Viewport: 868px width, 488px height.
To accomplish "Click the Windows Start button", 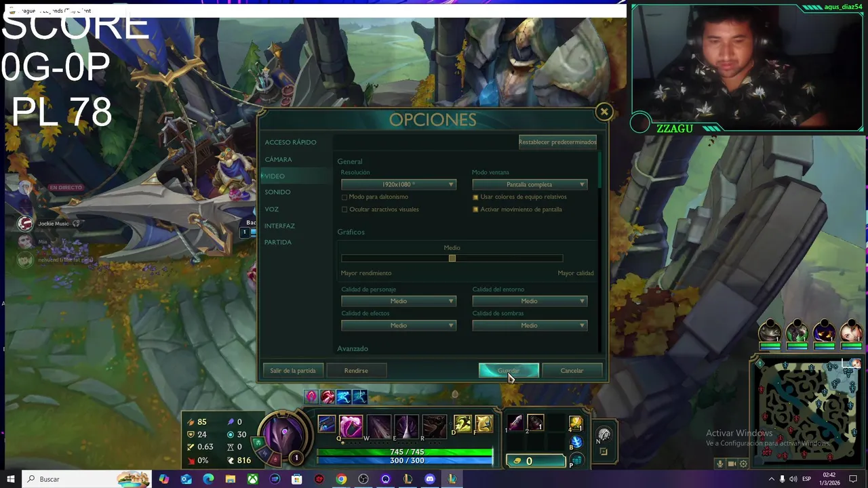I will click(x=10, y=479).
